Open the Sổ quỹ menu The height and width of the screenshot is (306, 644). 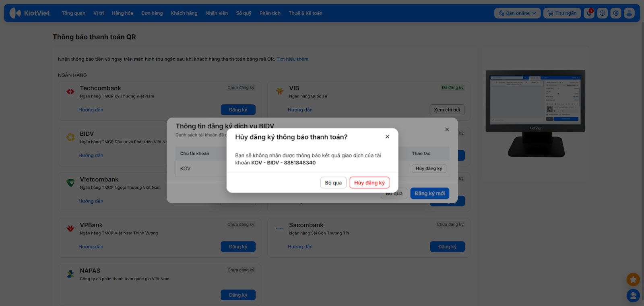pyautogui.click(x=244, y=13)
